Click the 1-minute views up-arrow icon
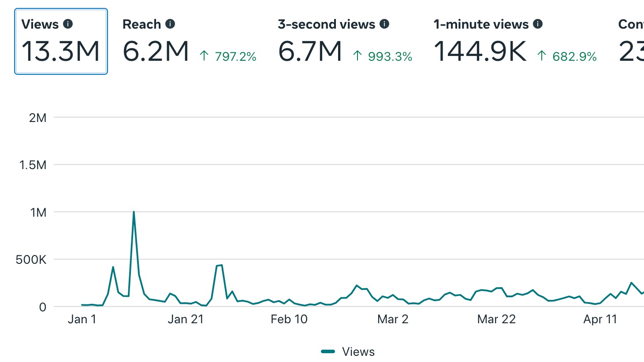 click(542, 55)
